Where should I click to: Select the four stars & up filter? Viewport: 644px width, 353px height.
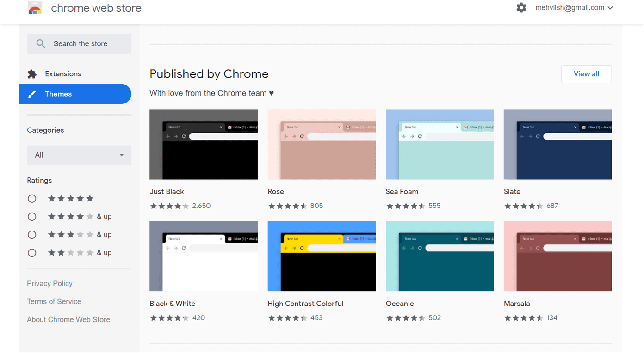[32, 217]
